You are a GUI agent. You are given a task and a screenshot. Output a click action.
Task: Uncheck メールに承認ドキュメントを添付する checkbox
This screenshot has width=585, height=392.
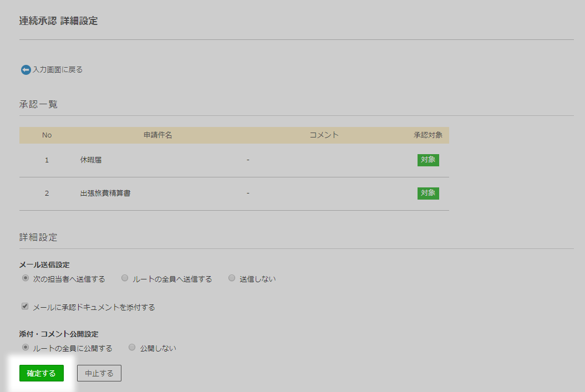point(25,306)
